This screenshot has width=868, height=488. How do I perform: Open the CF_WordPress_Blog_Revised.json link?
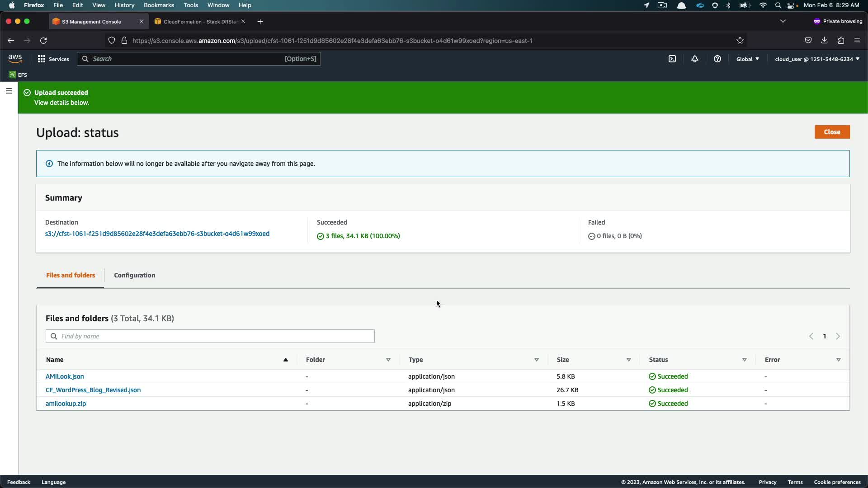[93, 390]
